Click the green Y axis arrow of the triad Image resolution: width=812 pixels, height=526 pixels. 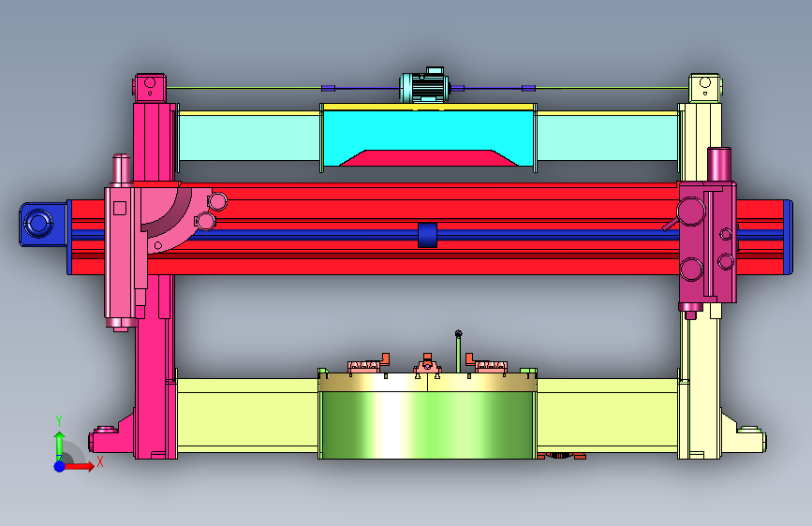(60, 445)
